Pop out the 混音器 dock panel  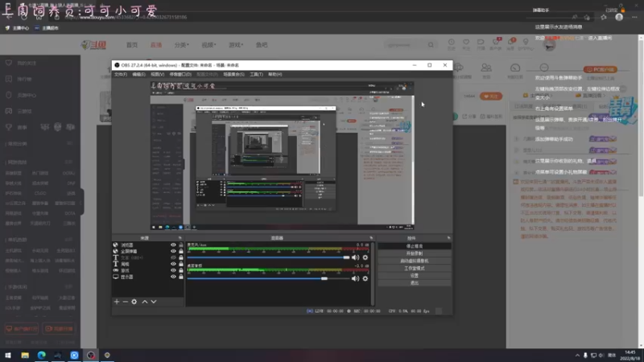[371, 238]
